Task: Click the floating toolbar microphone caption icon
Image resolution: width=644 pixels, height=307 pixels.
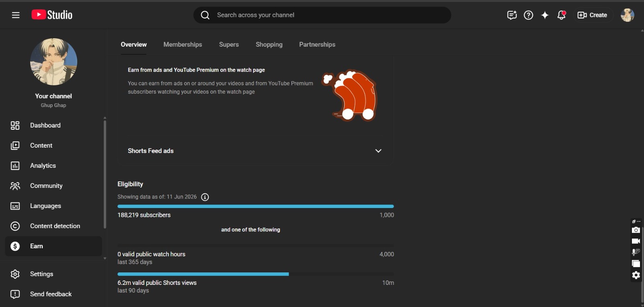Action: click(636, 252)
